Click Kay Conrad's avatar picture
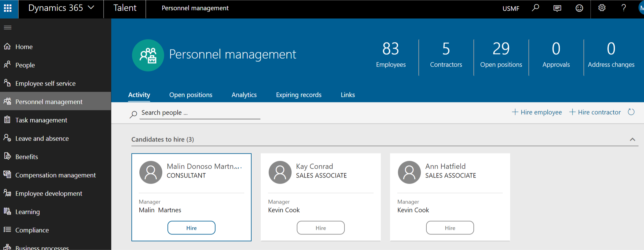The height and width of the screenshot is (250, 644). tap(280, 172)
